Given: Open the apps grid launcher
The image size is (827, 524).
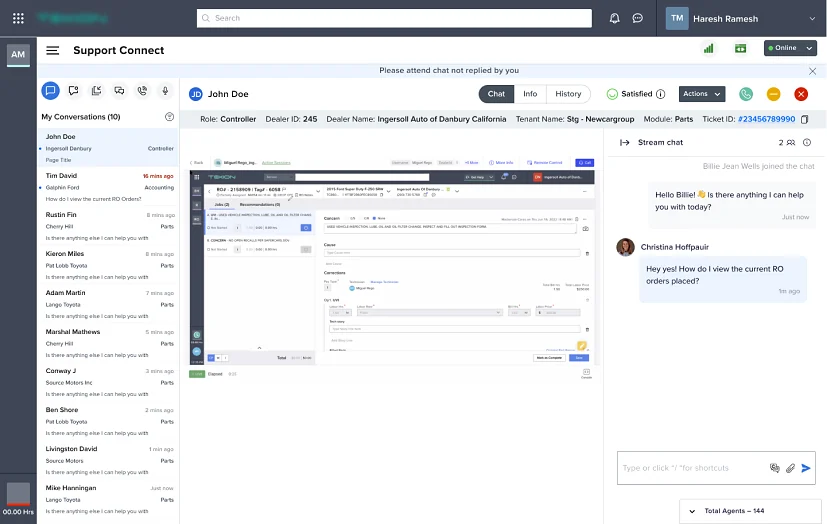Looking at the screenshot, I should pyautogui.click(x=18, y=18).
